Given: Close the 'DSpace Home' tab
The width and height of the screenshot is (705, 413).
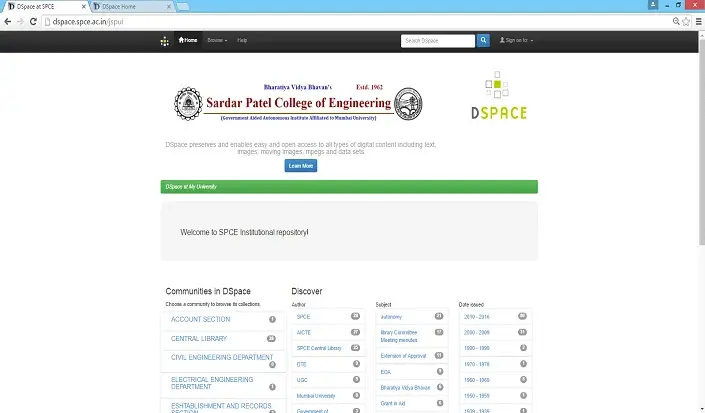Looking at the screenshot, I should pos(169,7).
